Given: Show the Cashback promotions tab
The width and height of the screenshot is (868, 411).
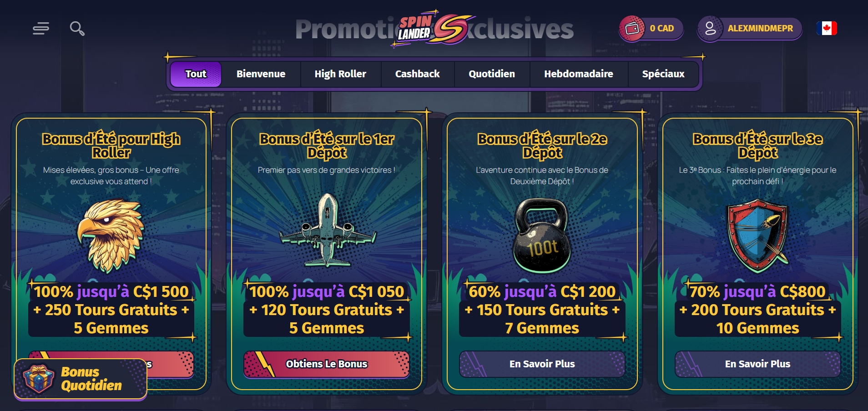Looking at the screenshot, I should (x=417, y=74).
